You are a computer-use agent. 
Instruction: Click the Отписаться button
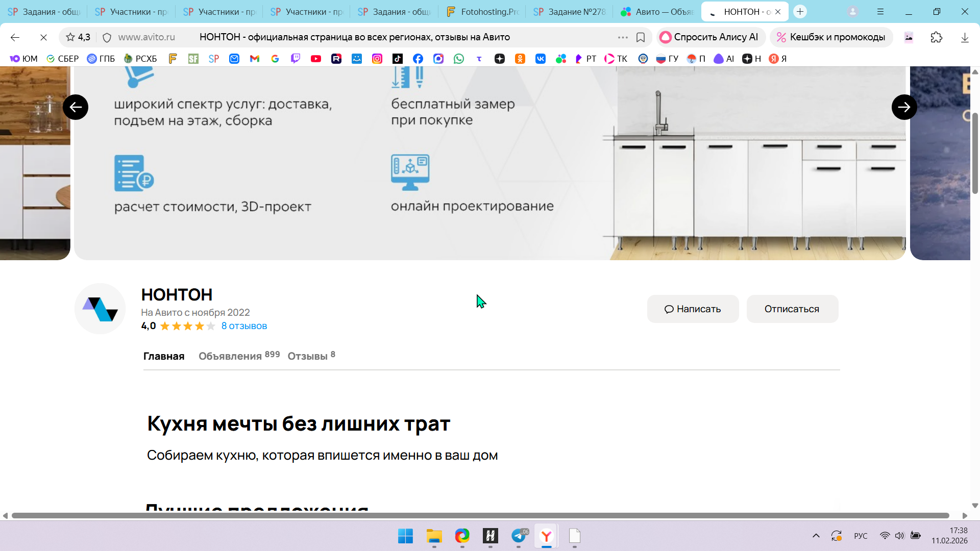(792, 309)
